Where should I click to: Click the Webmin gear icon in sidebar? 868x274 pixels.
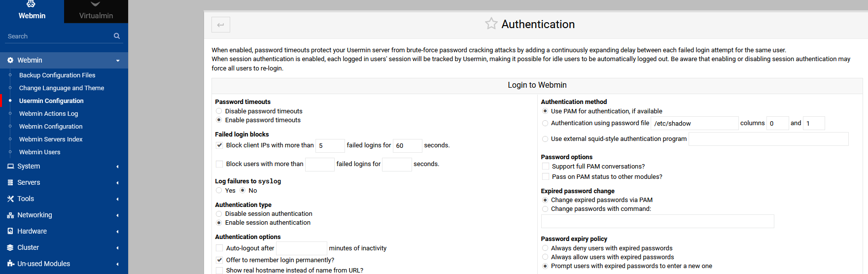10,60
